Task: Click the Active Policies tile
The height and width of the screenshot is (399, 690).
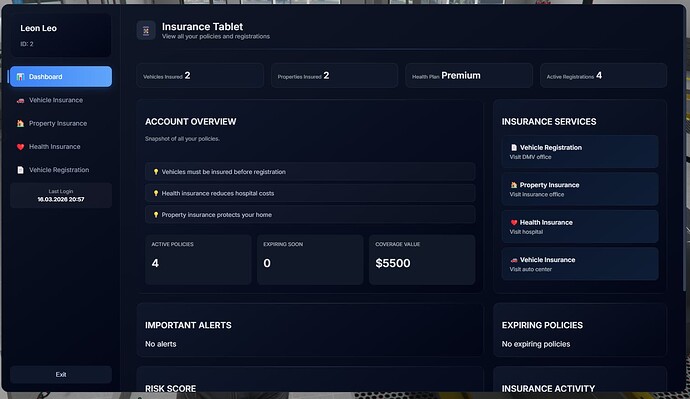Action: 198,260
